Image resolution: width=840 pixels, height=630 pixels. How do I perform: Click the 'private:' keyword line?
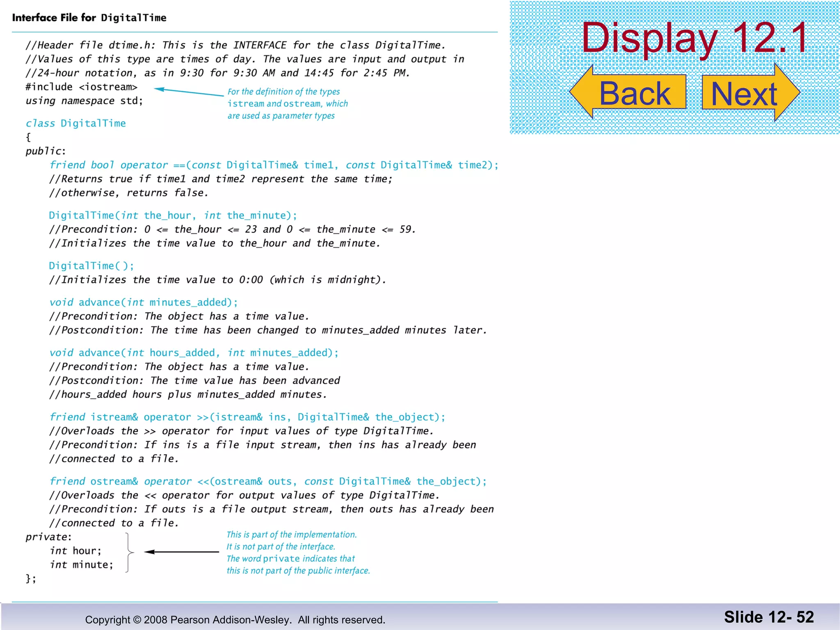49,537
